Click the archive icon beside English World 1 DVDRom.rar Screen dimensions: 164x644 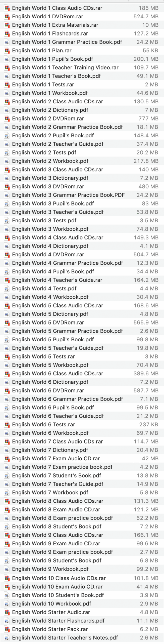coord(7,17)
